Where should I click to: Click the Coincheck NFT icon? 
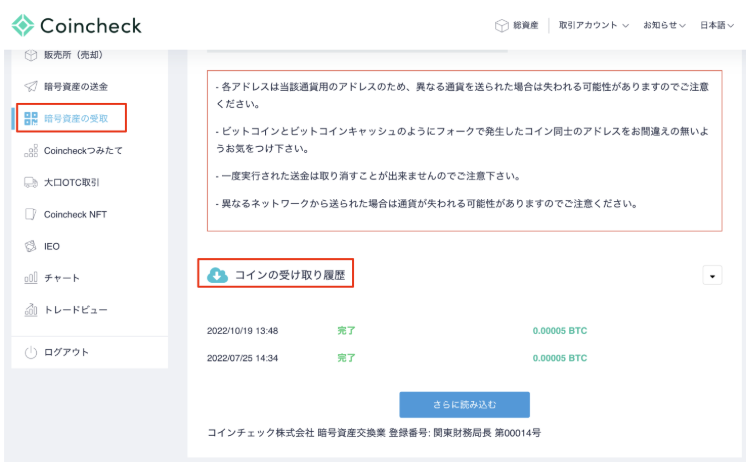click(30, 214)
